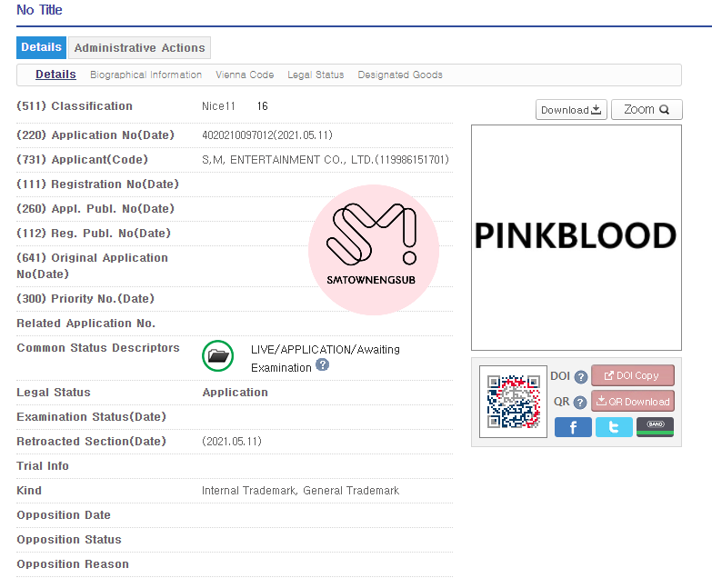Click the Opposition Reason label
This screenshot has height=588, width=712.
[x=73, y=564]
